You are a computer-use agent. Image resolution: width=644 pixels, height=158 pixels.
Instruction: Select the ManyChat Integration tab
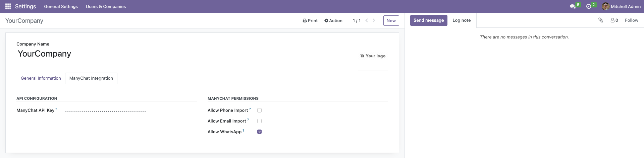91,78
